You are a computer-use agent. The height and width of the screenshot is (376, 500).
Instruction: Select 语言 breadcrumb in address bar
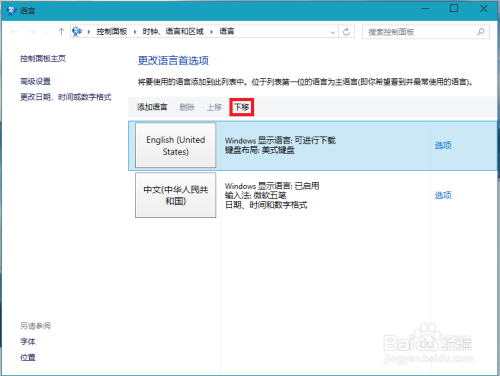(227, 32)
